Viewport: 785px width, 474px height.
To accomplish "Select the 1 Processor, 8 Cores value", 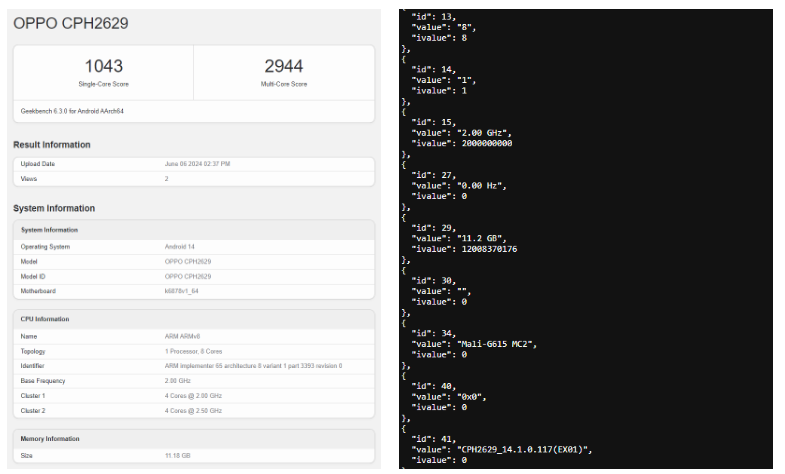I will (193, 351).
